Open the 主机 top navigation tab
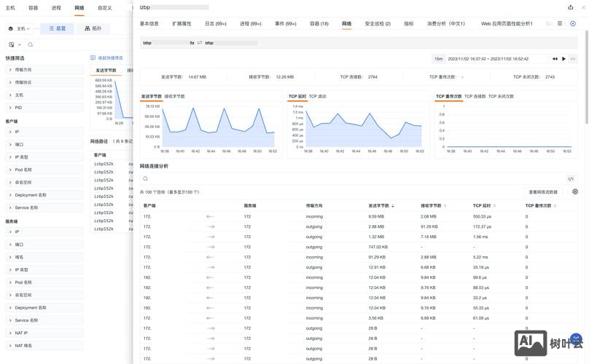The width and height of the screenshot is (589, 364). tap(10, 8)
